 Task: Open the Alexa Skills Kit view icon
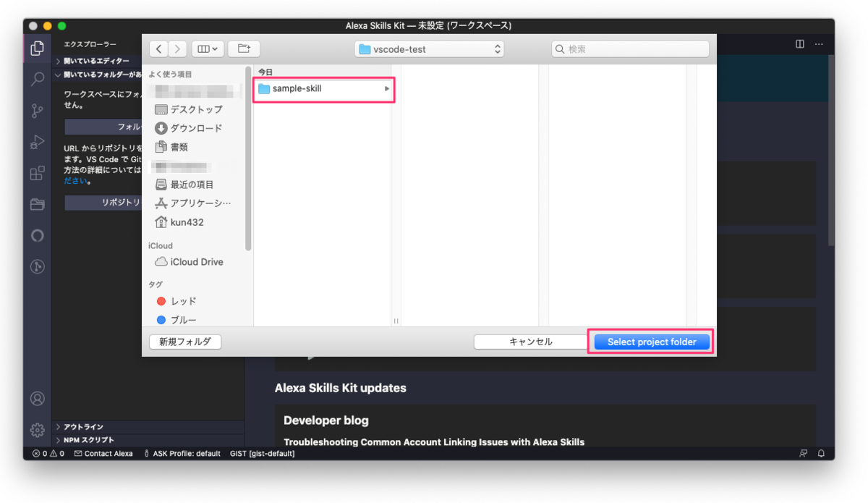37,235
